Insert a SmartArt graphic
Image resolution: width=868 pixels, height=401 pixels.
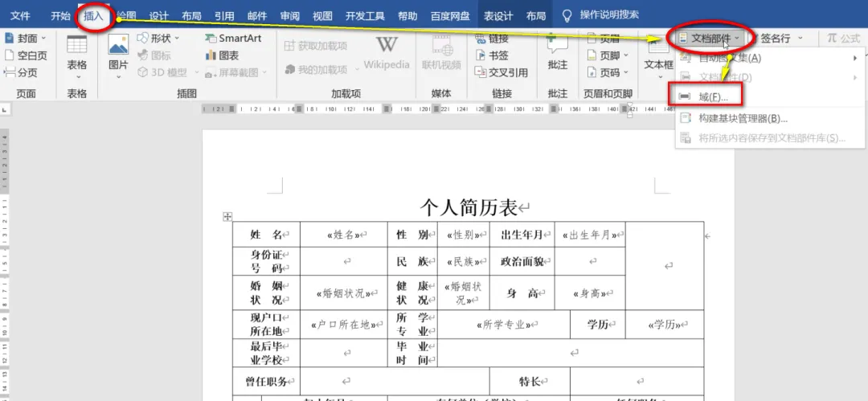point(232,39)
